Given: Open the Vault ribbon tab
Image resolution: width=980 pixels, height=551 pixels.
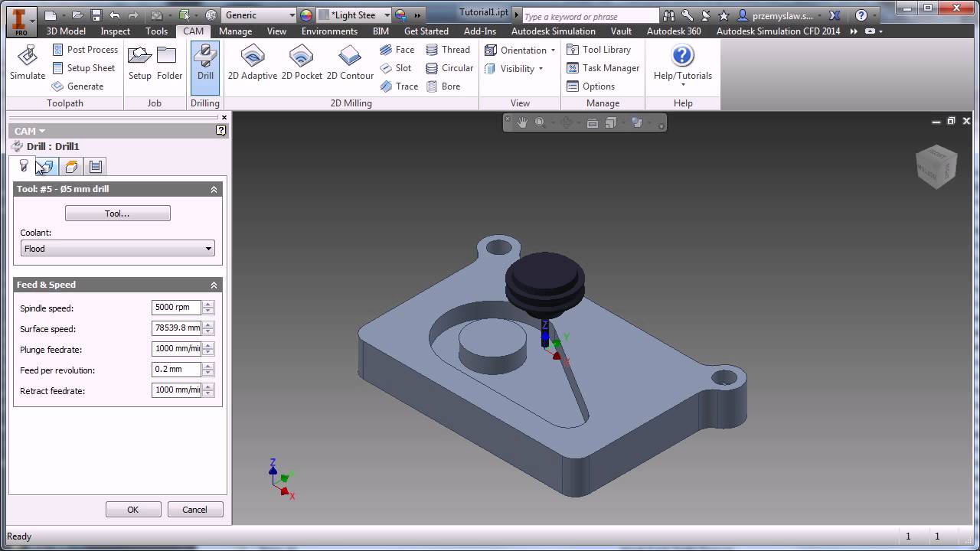Looking at the screenshot, I should [x=621, y=31].
